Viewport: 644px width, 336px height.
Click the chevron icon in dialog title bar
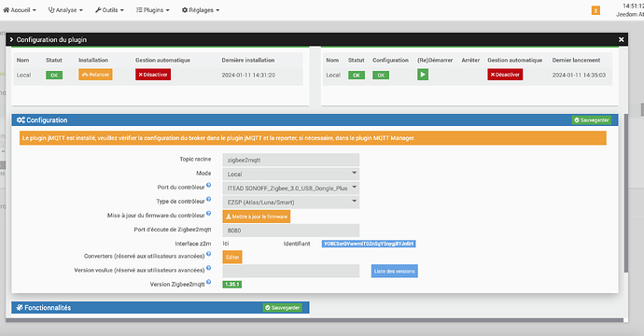[x=11, y=39]
